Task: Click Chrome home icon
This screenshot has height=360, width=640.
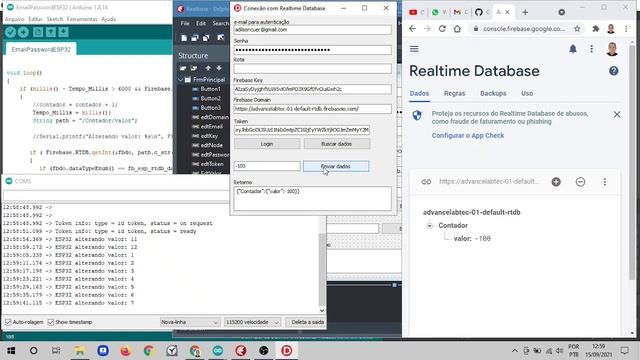Action: (457, 29)
